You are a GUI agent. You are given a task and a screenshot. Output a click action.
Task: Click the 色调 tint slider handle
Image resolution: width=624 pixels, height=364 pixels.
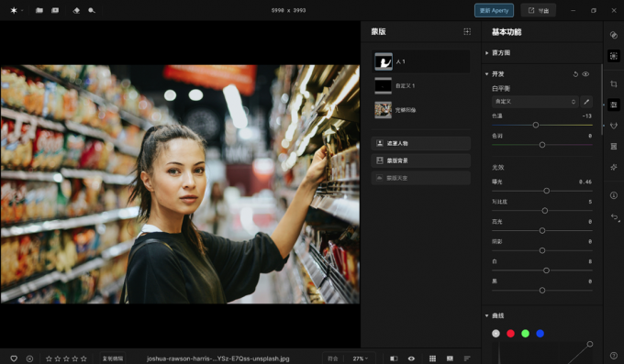click(x=542, y=145)
